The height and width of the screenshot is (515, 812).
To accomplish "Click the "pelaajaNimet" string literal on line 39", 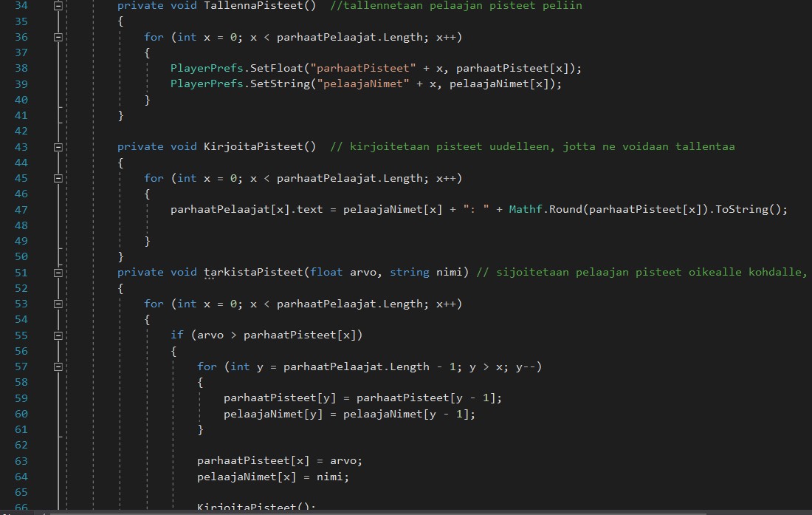I will [x=362, y=83].
